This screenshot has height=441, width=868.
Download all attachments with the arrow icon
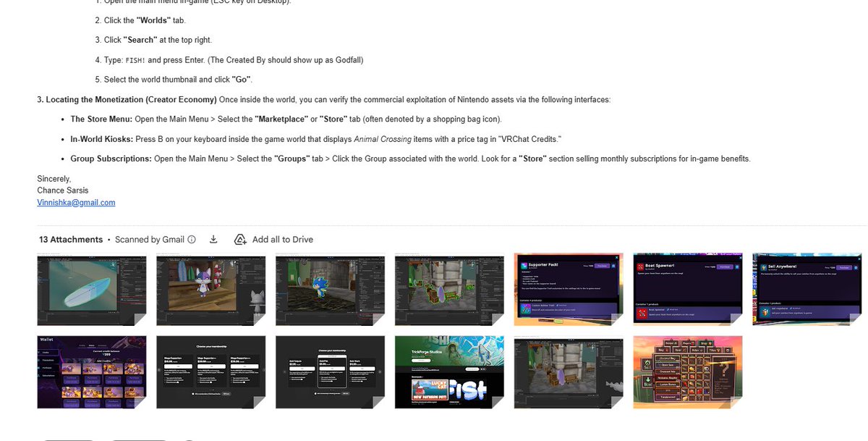[213, 240]
